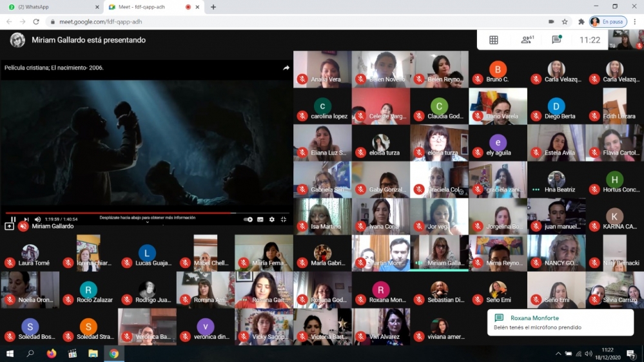Select Laura Tomé participant tile
This screenshot has width=644, height=362.
click(x=30, y=253)
